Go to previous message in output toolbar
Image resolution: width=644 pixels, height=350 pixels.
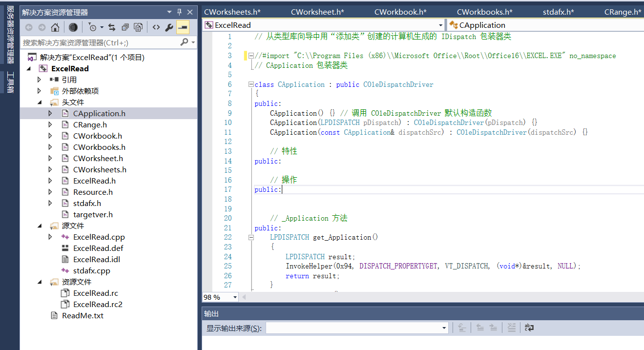pyautogui.click(x=480, y=328)
